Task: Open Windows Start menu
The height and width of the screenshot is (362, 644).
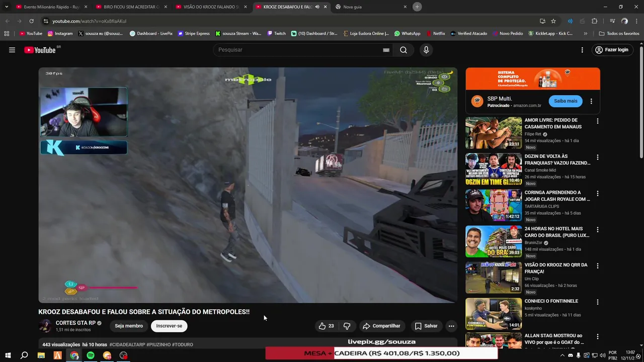Action: coord(8,355)
